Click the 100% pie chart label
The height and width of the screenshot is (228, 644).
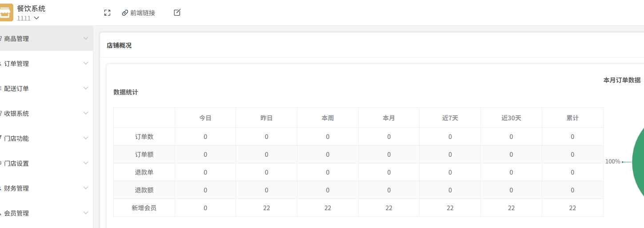coord(612,162)
